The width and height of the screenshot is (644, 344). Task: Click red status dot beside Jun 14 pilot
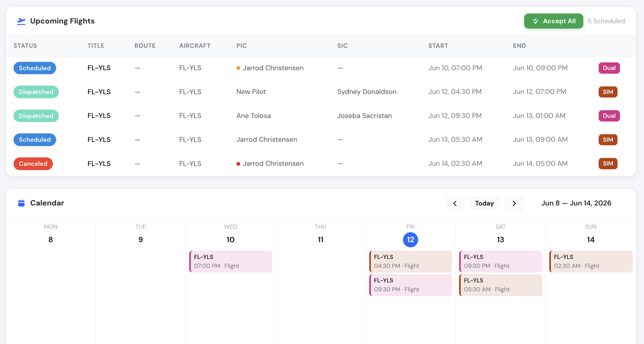238,164
